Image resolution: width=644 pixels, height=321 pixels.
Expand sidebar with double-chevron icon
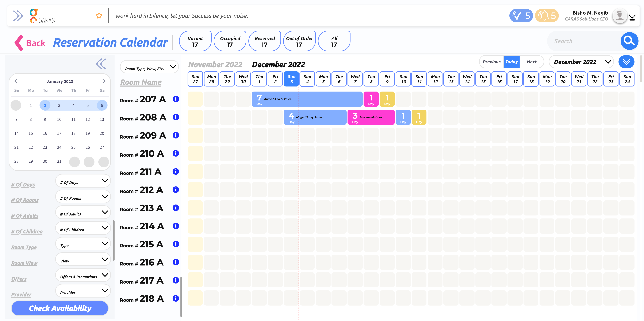coord(18,16)
